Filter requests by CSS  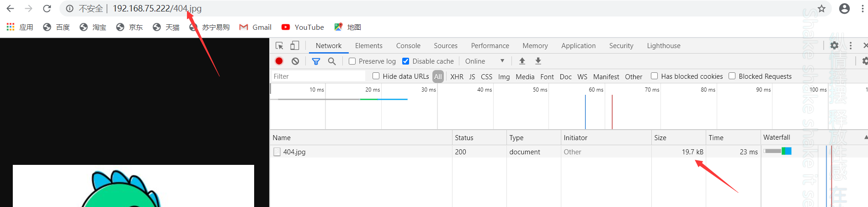click(486, 76)
